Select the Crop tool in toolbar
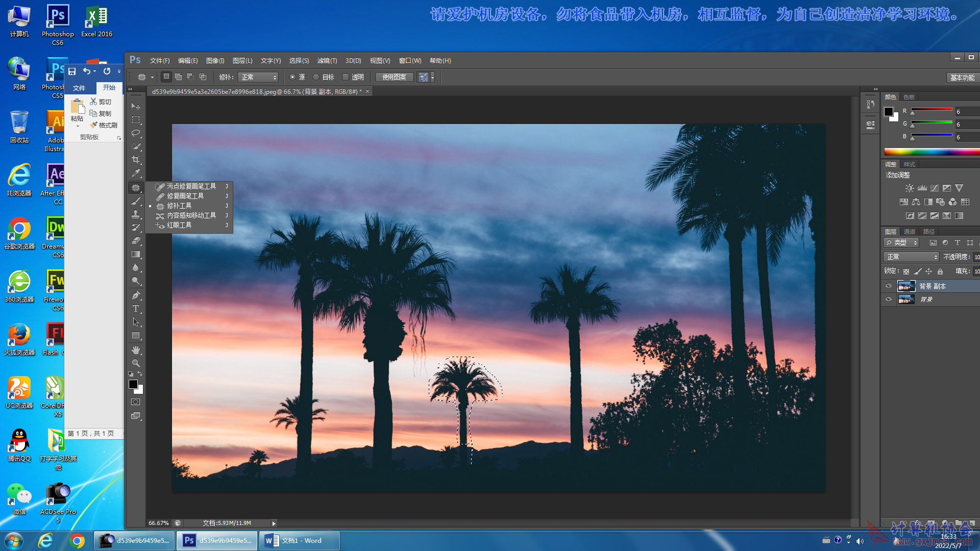 [x=136, y=160]
